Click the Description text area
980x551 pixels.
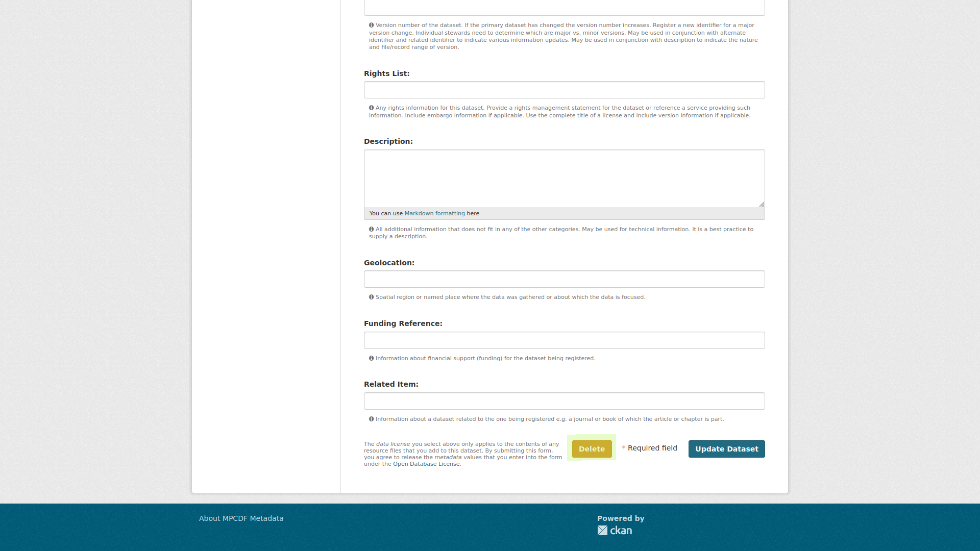coord(564,178)
